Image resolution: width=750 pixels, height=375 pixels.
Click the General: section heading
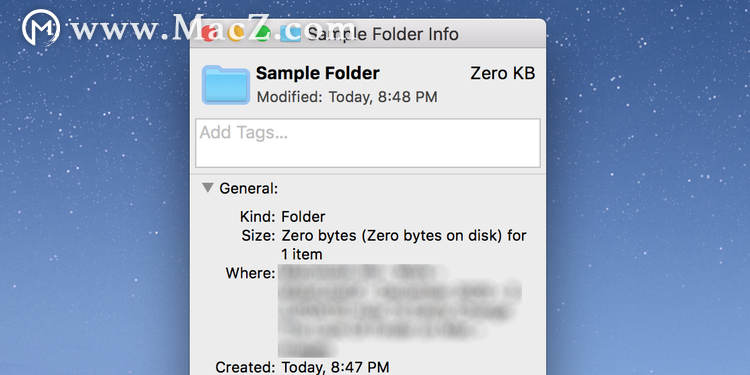(249, 188)
